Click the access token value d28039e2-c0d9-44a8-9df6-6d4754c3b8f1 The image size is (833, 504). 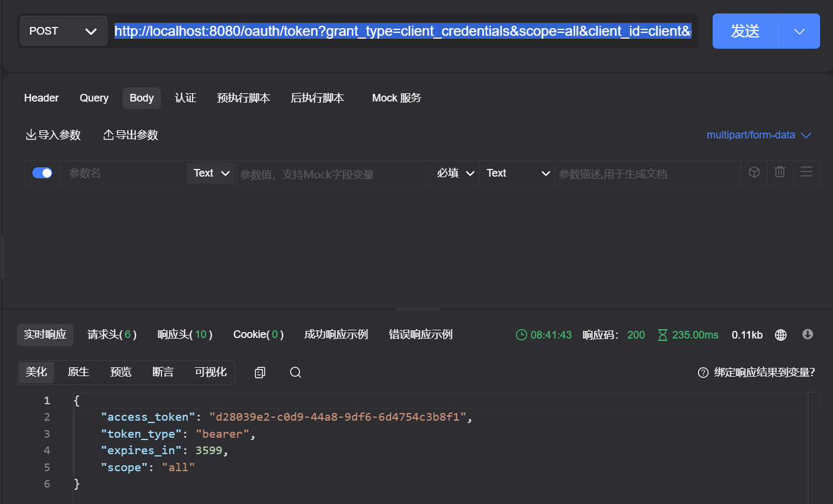tap(338, 417)
